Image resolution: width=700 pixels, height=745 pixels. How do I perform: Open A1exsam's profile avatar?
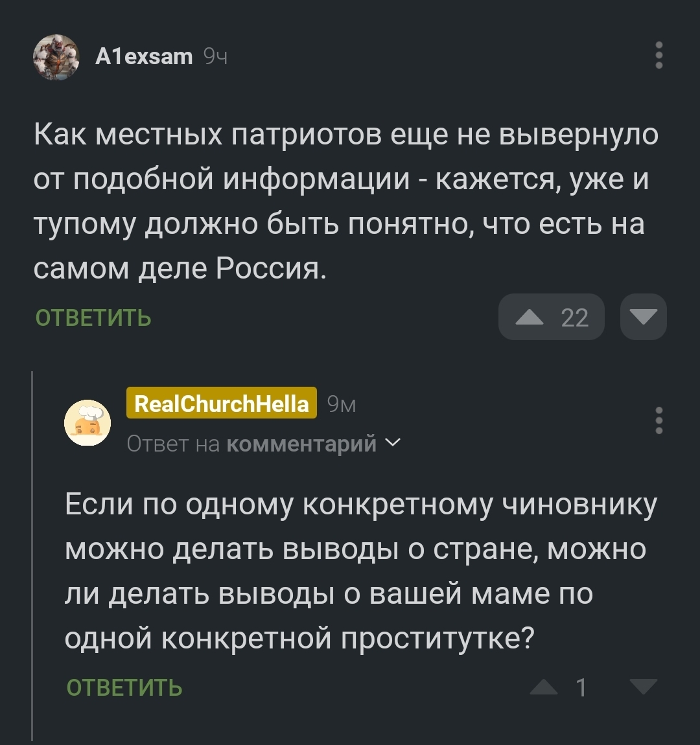[56, 57]
